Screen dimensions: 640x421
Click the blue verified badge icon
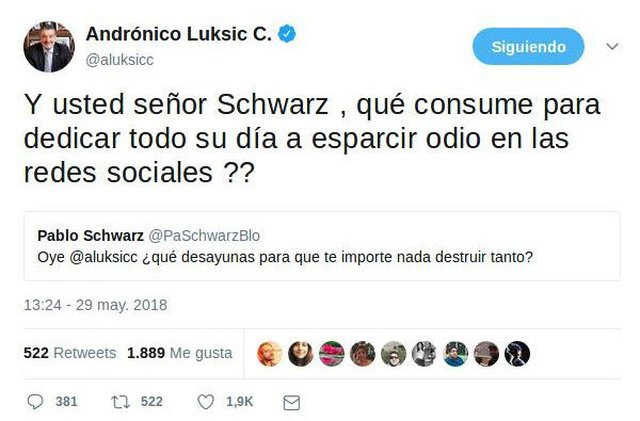click(x=287, y=33)
